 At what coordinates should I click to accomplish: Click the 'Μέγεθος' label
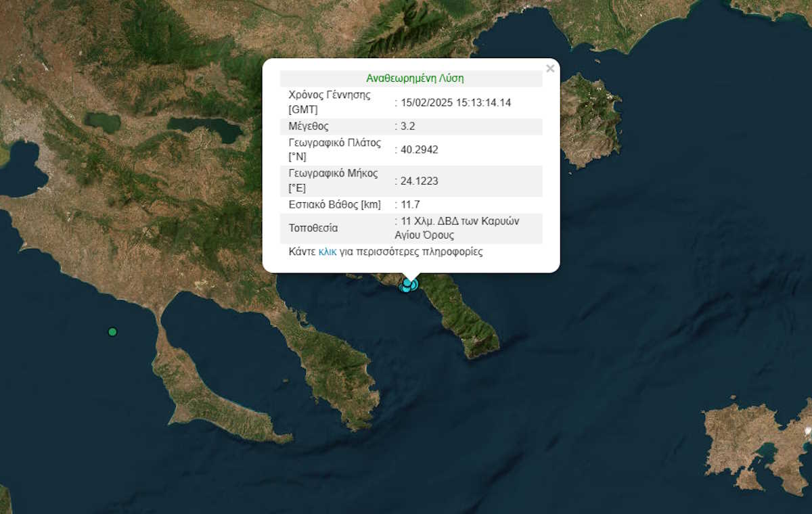click(308, 126)
